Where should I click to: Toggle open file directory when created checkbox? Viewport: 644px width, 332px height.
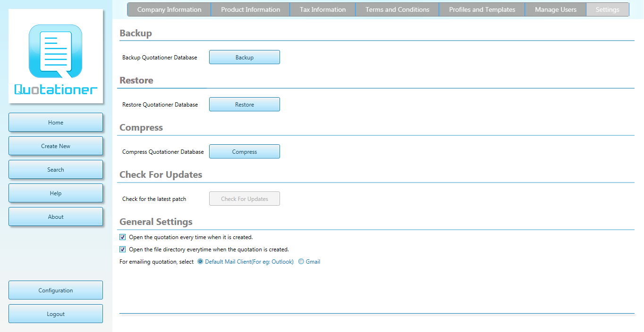coord(123,249)
